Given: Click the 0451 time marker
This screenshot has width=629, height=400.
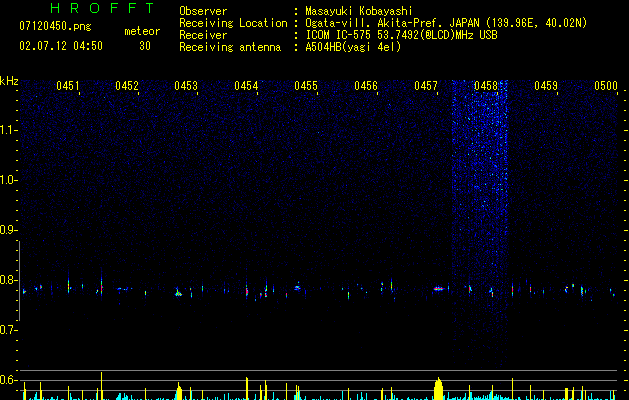Looking at the screenshot, I should [68, 85].
